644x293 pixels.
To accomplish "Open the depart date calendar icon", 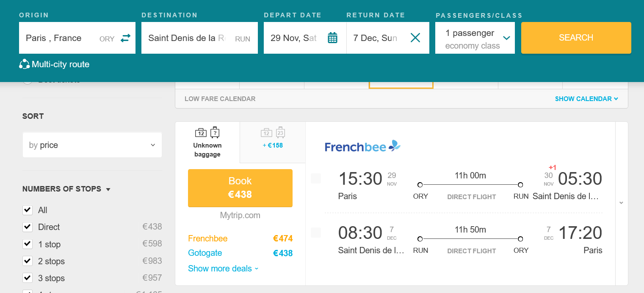I will point(333,38).
